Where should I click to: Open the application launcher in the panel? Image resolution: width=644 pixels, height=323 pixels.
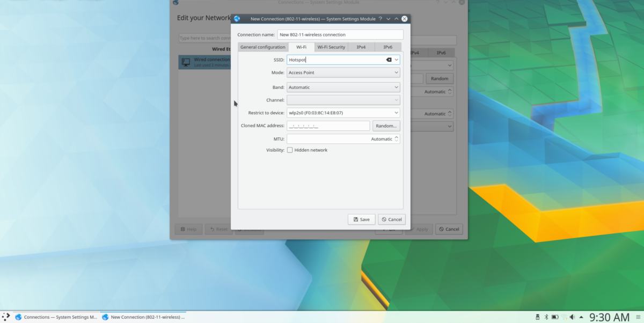pyautogui.click(x=6, y=317)
